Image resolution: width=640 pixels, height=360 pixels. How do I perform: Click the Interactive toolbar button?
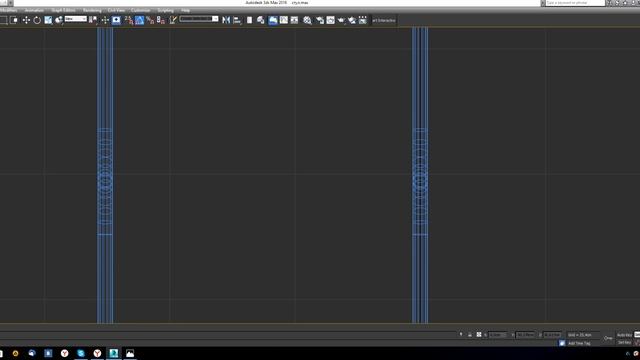[384, 20]
